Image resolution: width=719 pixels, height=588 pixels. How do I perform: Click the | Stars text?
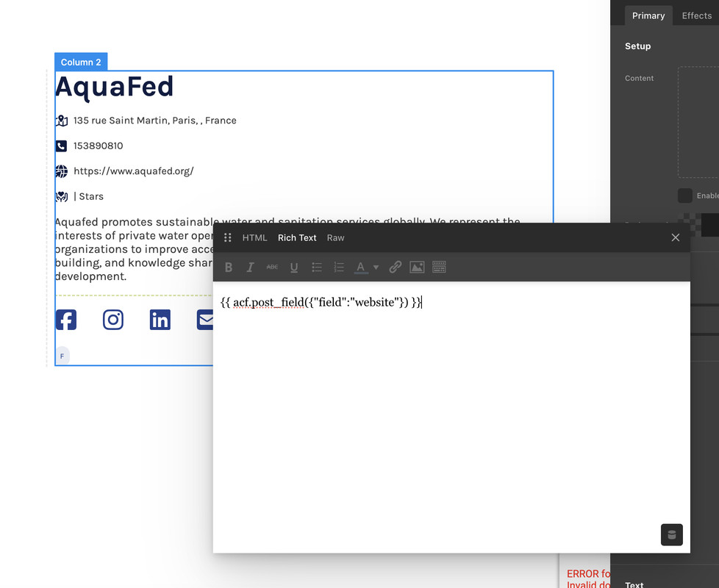click(x=88, y=196)
